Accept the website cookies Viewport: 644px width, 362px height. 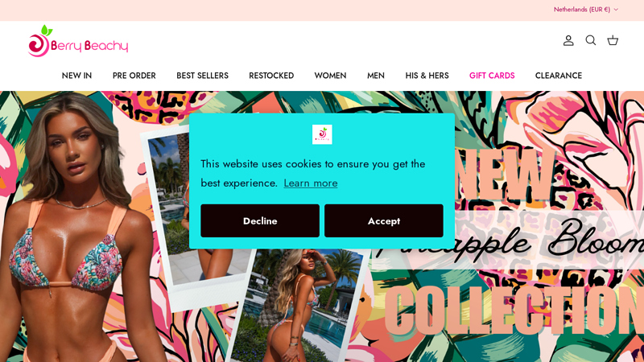[384, 220]
